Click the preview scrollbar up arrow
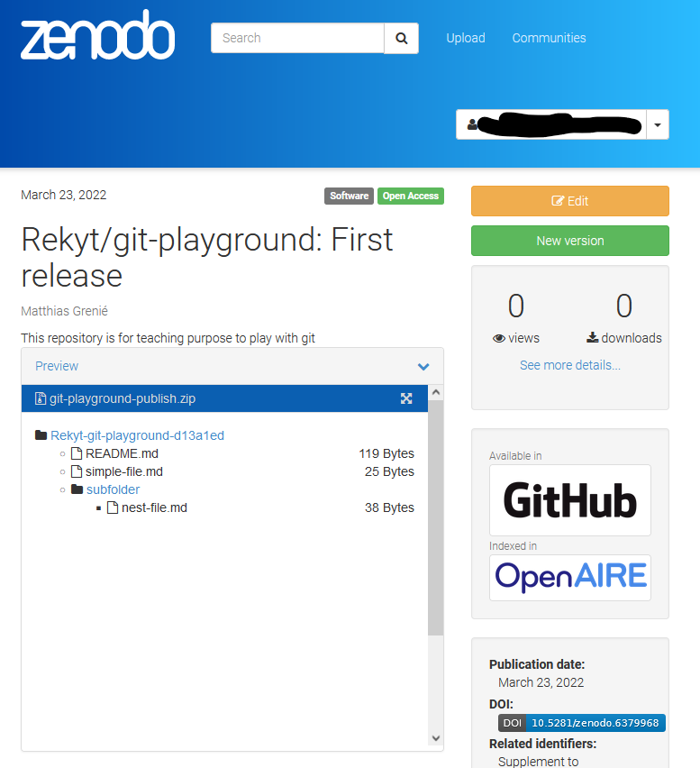 pyautogui.click(x=436, y=392)
